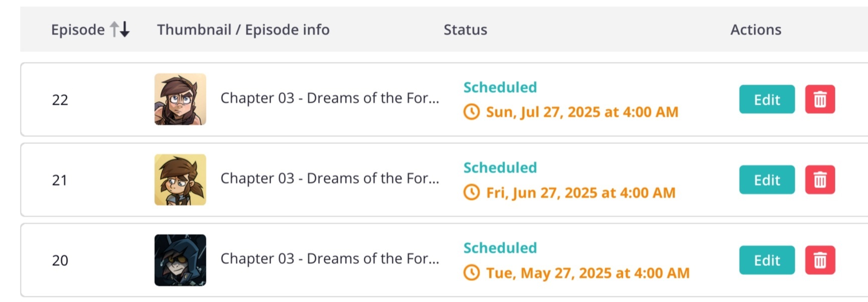Sort episodes using the down arrow icon
The height and width of the screenshot is (302, 868).
coord(125,30)
